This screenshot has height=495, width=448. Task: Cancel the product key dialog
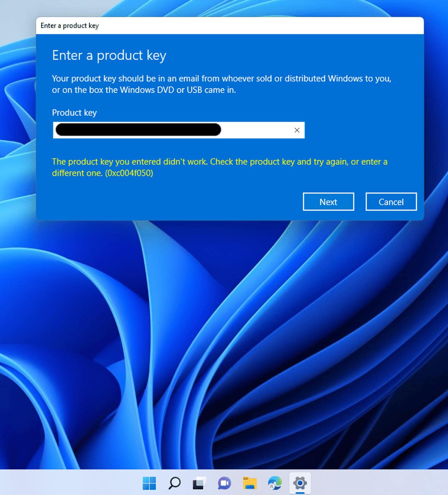coord(391,202)
